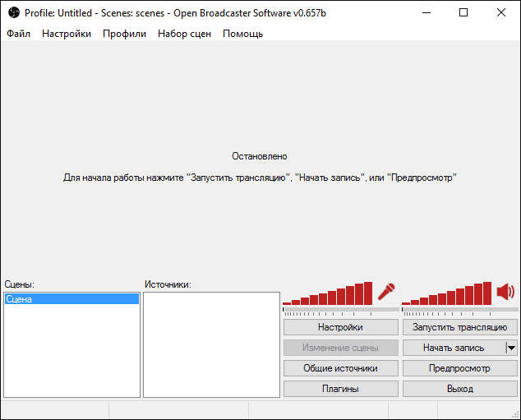Maximize the OBS window
The image size is (521, 420).
click(x=463, y=13)
